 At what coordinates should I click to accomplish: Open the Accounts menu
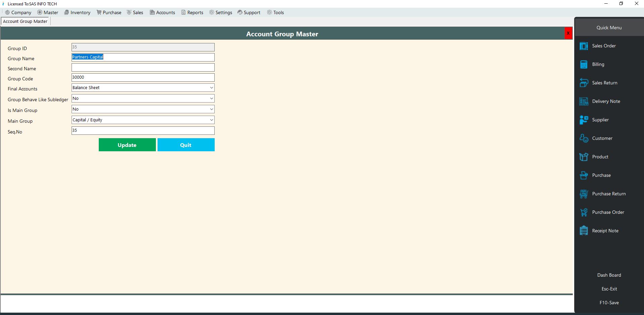point(163,12)
